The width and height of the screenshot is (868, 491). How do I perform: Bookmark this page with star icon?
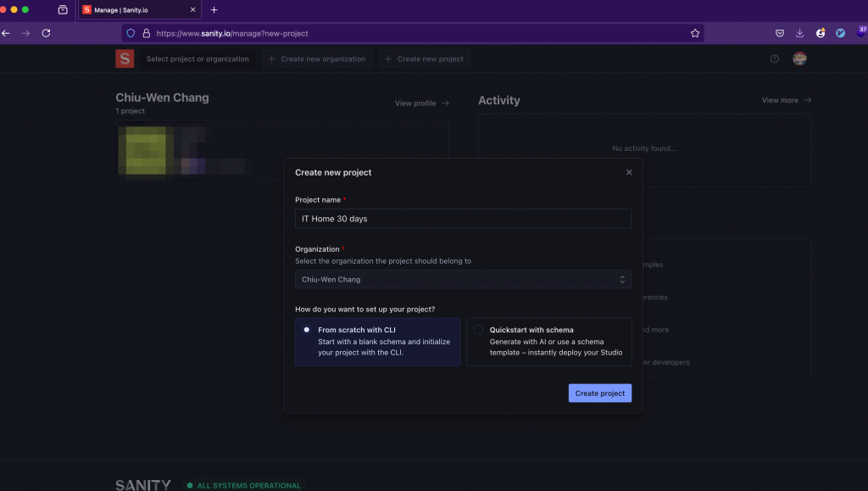(x=695, y=33)
